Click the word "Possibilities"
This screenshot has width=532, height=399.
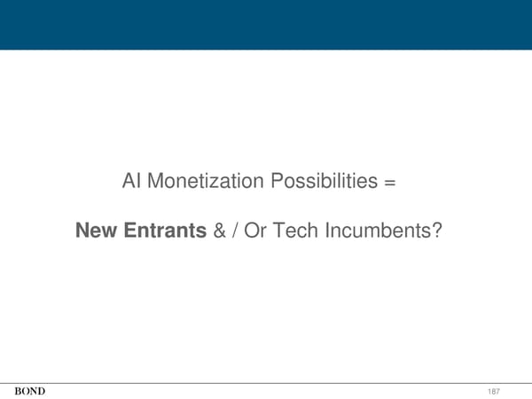(323, 182)
